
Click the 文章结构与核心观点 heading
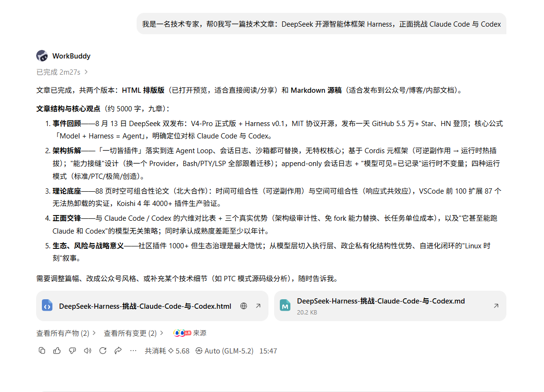click(69, 109)
